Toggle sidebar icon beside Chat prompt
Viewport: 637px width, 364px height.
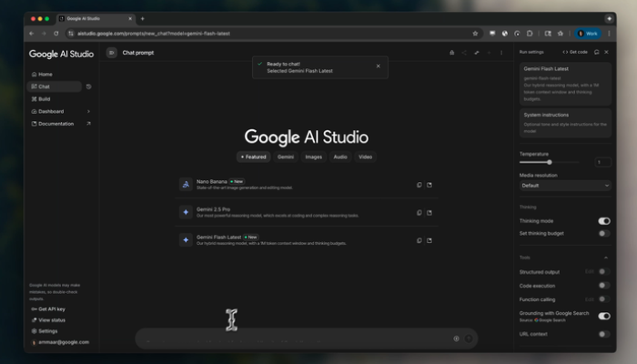112,53
